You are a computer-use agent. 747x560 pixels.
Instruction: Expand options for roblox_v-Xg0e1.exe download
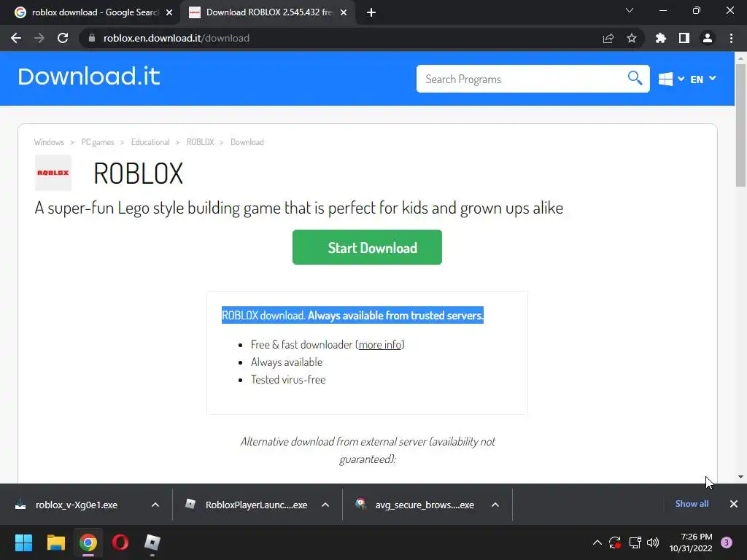[x=155, y=505]
